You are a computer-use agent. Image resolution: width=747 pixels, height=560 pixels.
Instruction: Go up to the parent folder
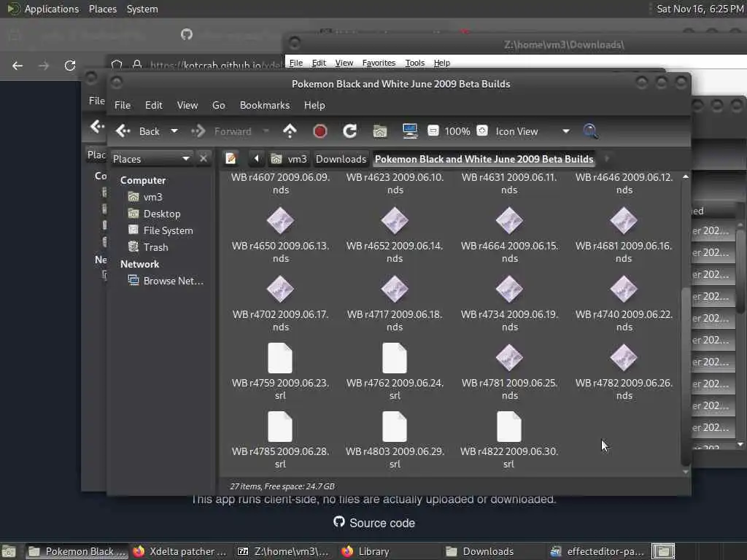point(290,131)
